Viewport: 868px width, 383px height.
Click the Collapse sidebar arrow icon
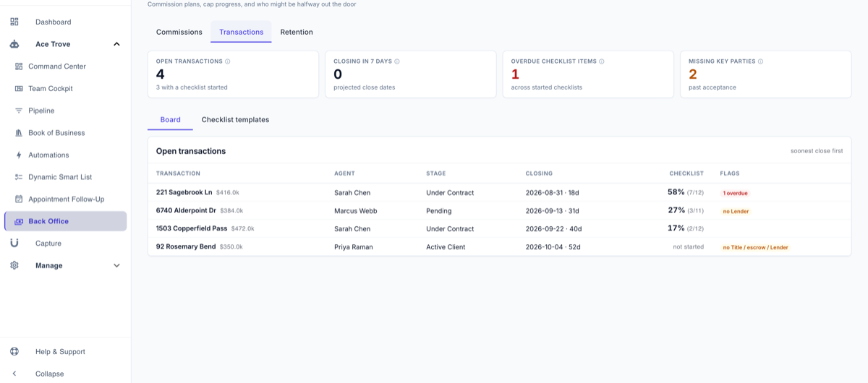pyautogui.click(x=14, y=374)
